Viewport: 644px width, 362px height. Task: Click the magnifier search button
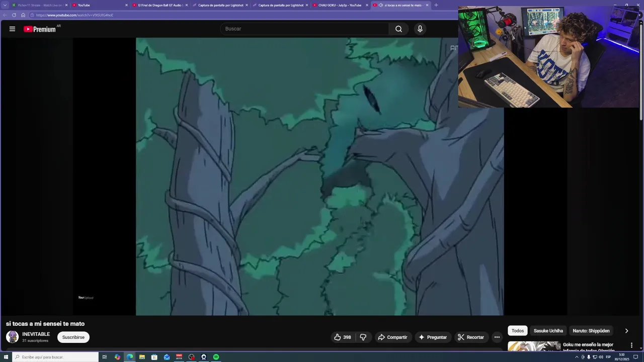[398, 29]
